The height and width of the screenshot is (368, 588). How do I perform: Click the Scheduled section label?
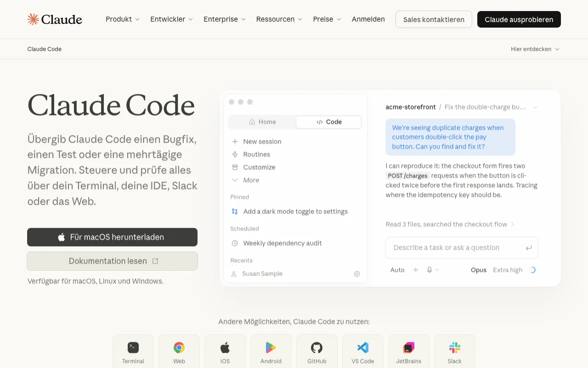coord(245,229)
